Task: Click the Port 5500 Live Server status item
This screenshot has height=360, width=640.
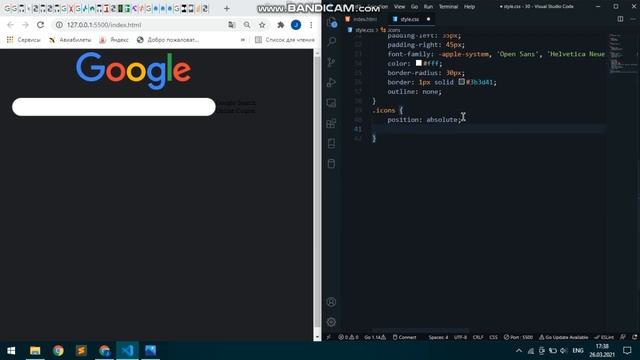Action: [x=518, y=337]
